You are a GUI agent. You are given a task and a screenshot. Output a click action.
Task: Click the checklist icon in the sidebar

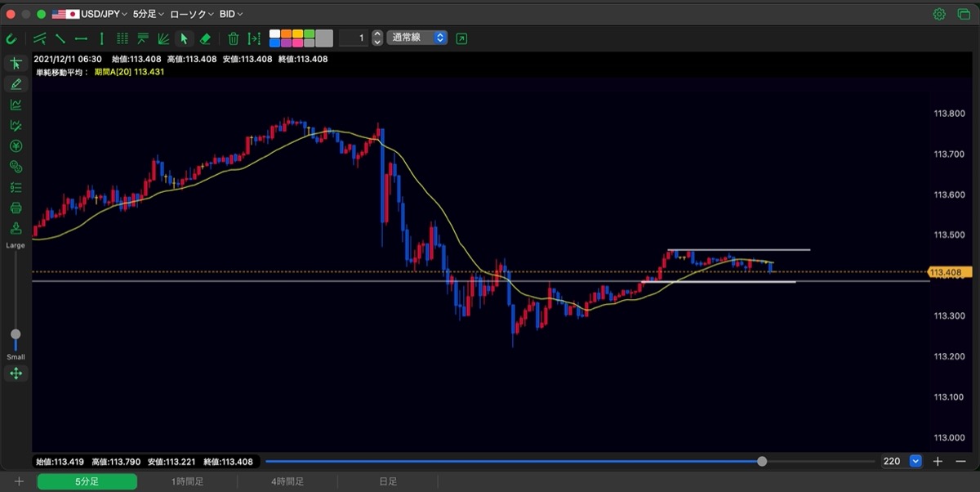[16, 187]
